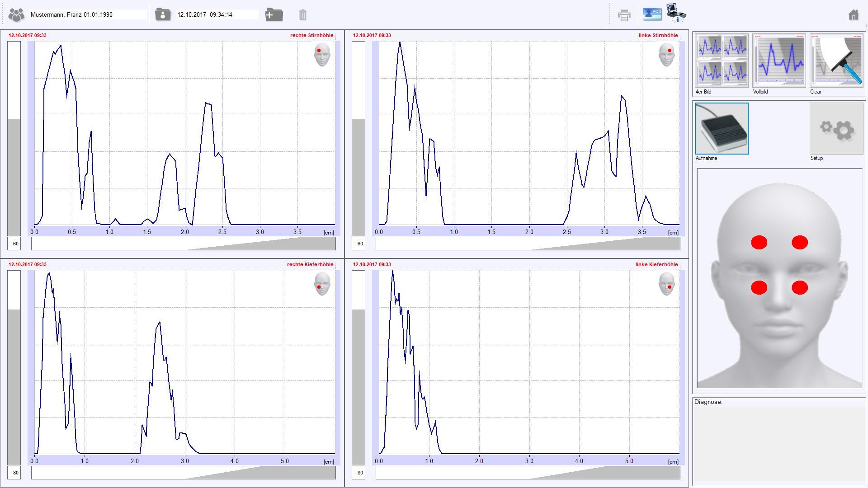Clear the curves with Clear button

point(836,61)
